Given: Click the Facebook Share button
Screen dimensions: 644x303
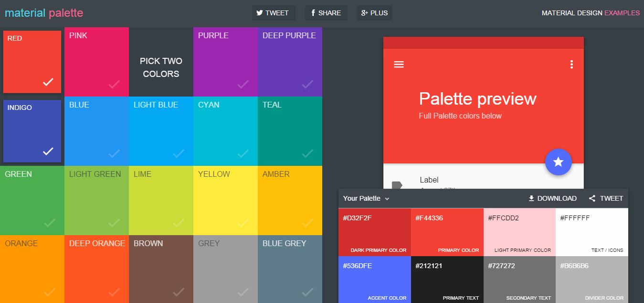Looking at the screenshot, I should 326,13.
